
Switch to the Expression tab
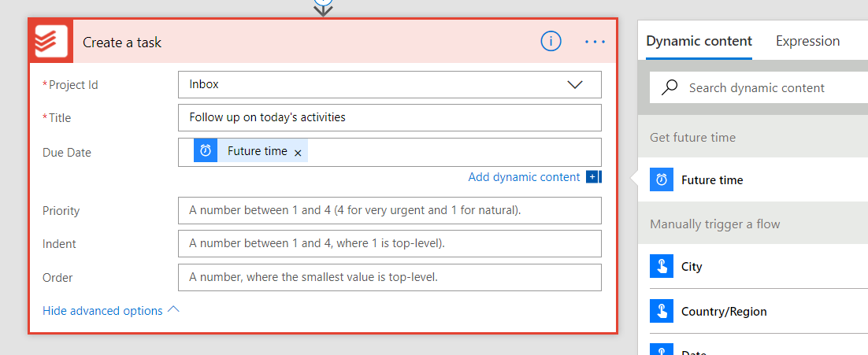pos(807,41)
